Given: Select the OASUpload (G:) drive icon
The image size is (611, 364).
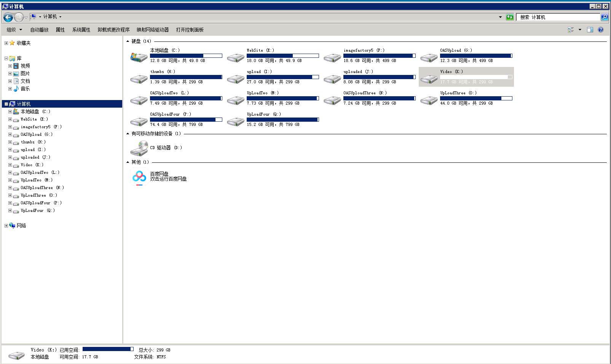Looking at the screenshot, I should coord(429,57).
